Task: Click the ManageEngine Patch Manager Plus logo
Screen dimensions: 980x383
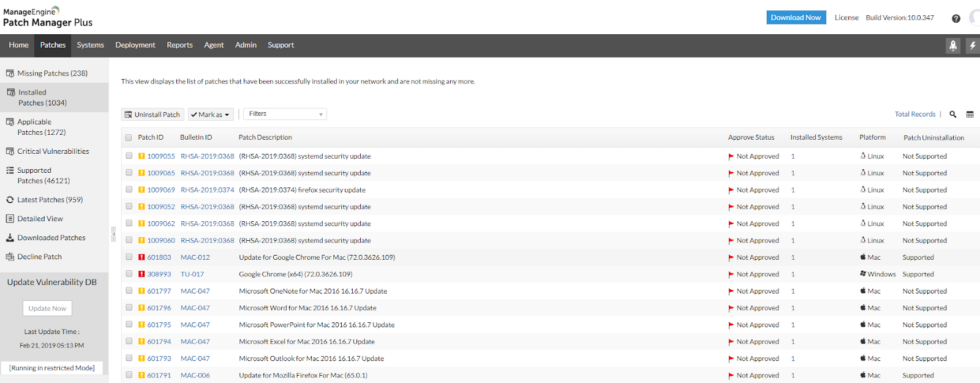Action: (x=48, y=17)
